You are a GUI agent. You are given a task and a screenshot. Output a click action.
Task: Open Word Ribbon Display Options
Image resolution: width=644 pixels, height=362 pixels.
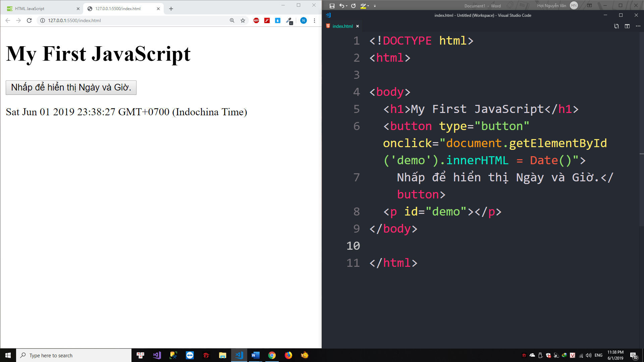[589, 5]
